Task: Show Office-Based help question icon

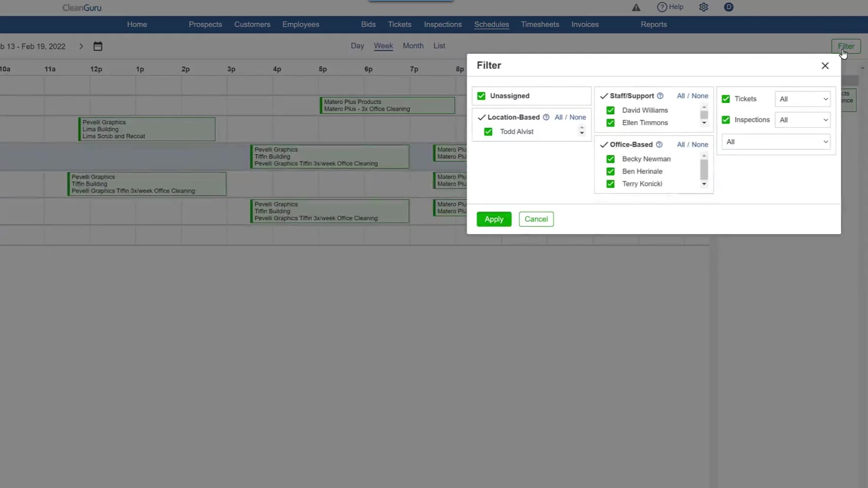Action: 659,145
